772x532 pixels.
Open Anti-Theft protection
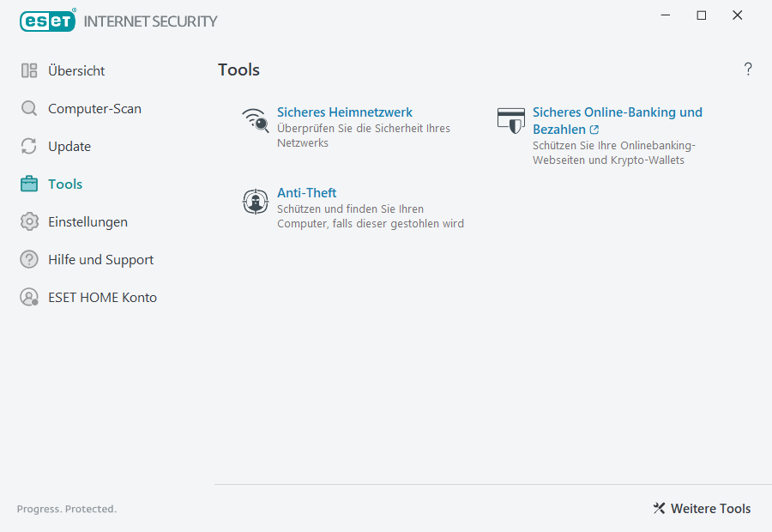(x=306, y=192)
